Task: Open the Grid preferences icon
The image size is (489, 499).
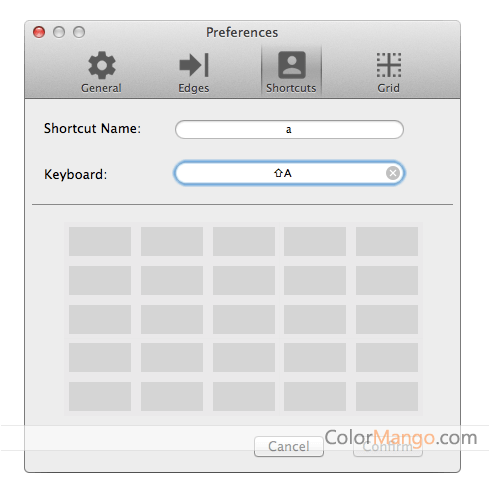Action: (x=389, y=65)
